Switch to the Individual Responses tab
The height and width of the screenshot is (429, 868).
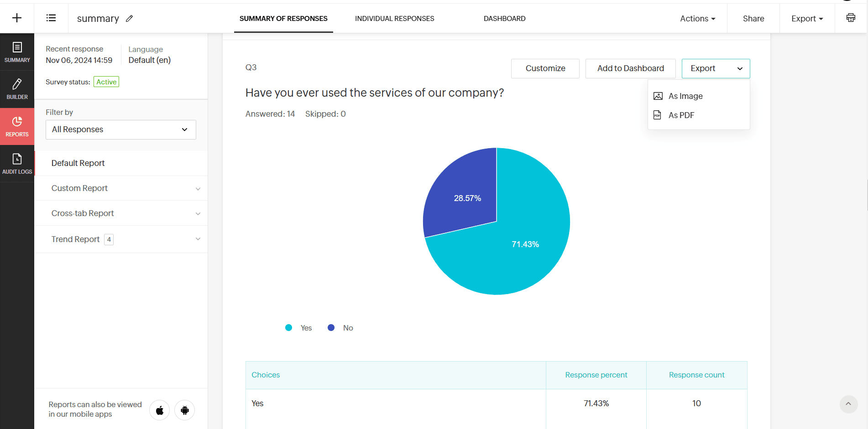click(x=394, y=19)
